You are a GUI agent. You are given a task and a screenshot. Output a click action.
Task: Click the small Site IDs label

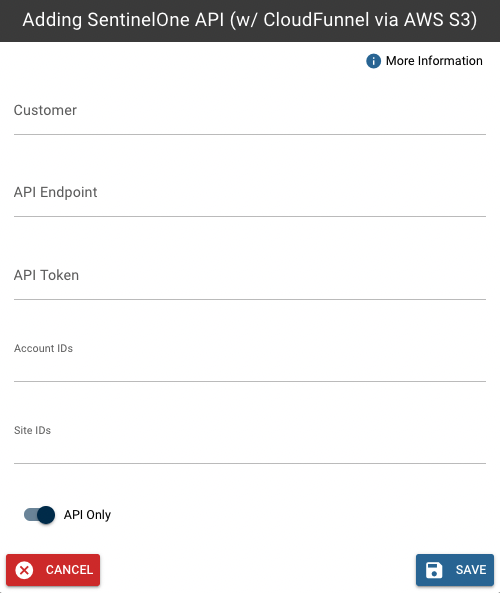click(33, 430)
